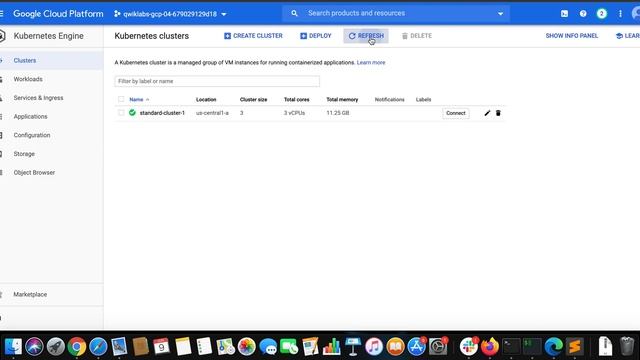
Task: Open Workloads in the sidebar
Action: click(28, 79)
